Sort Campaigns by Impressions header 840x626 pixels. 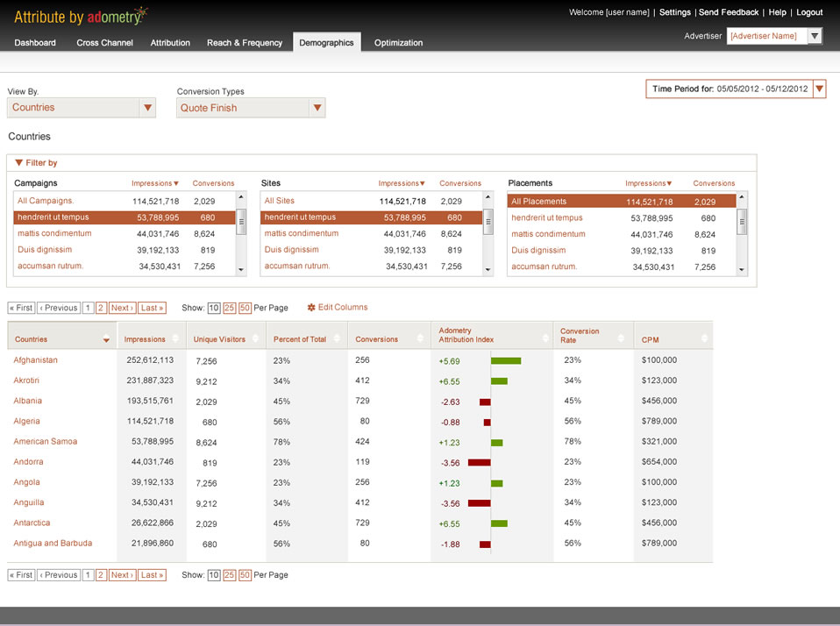tap(155, 183)
